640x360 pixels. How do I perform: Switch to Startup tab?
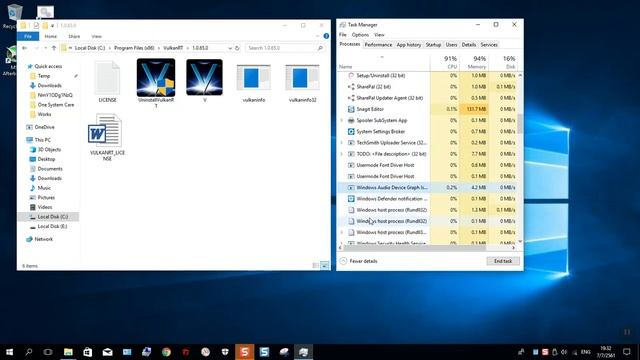[x=433, y=45]
